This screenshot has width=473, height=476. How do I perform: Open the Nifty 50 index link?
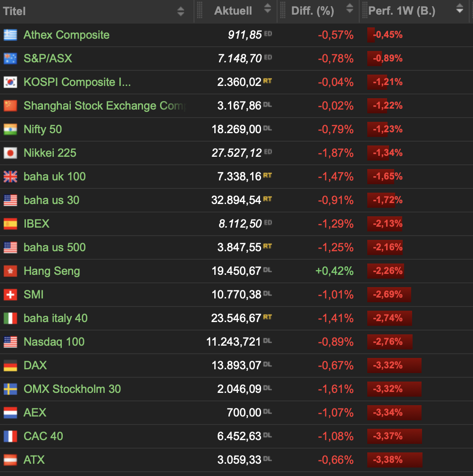click(43, 129)
